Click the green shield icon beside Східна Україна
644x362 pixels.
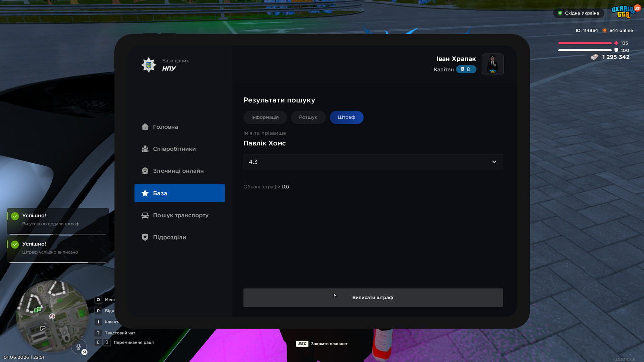click(560, 13)
